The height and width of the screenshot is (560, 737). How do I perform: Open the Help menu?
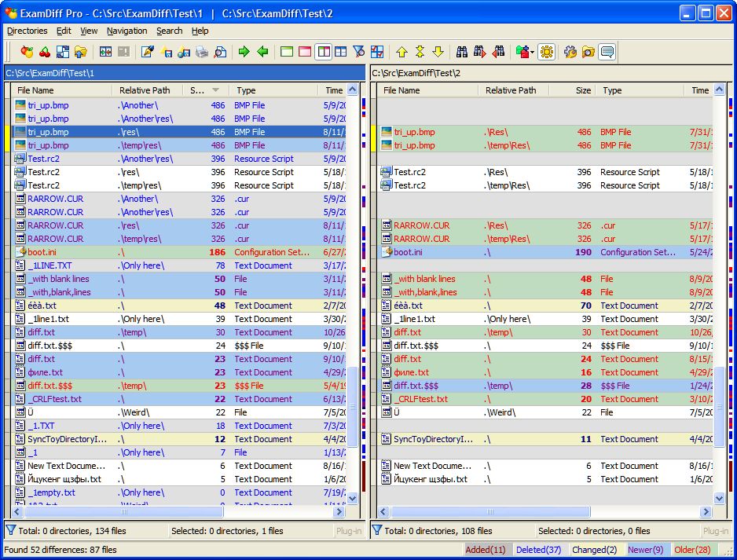200,31
